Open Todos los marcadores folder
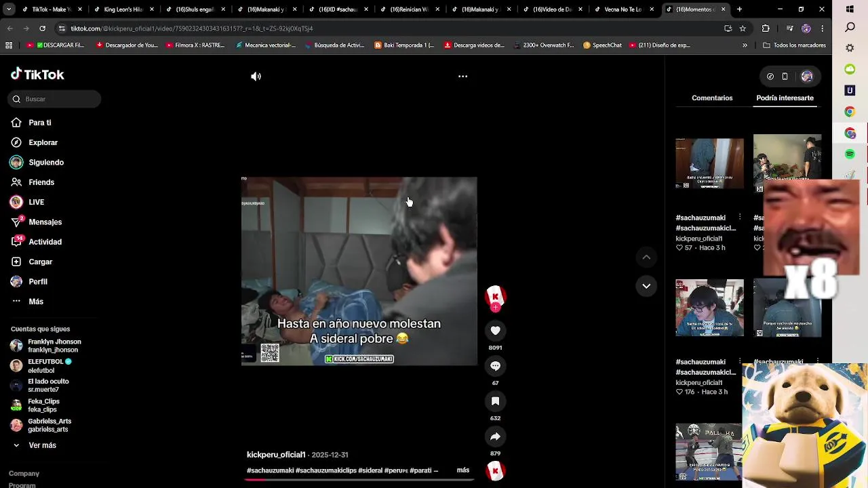The width and height of the screenshot is (868, 488). (794, 45)
